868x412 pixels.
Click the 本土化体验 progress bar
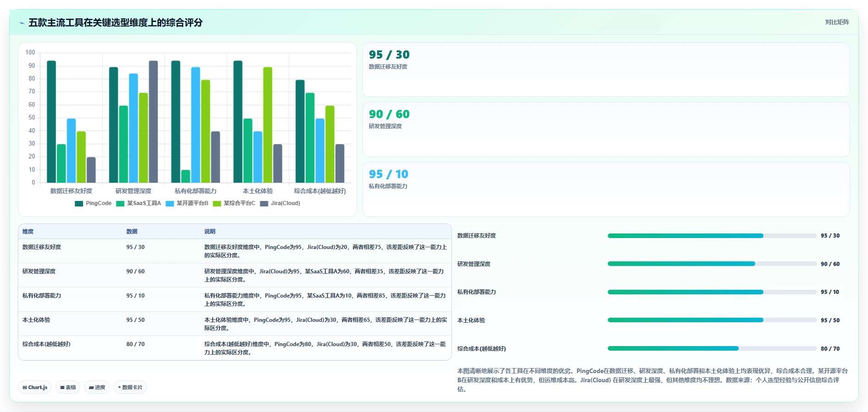(712, 320)
